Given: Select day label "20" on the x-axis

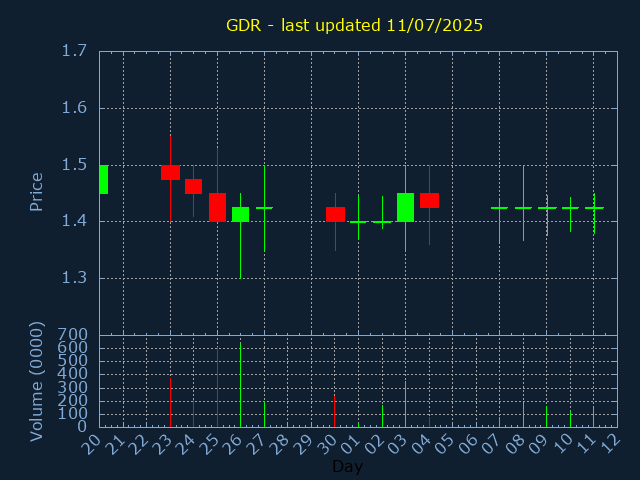Looking at the screenshot, I should click(x=91, y=444).
